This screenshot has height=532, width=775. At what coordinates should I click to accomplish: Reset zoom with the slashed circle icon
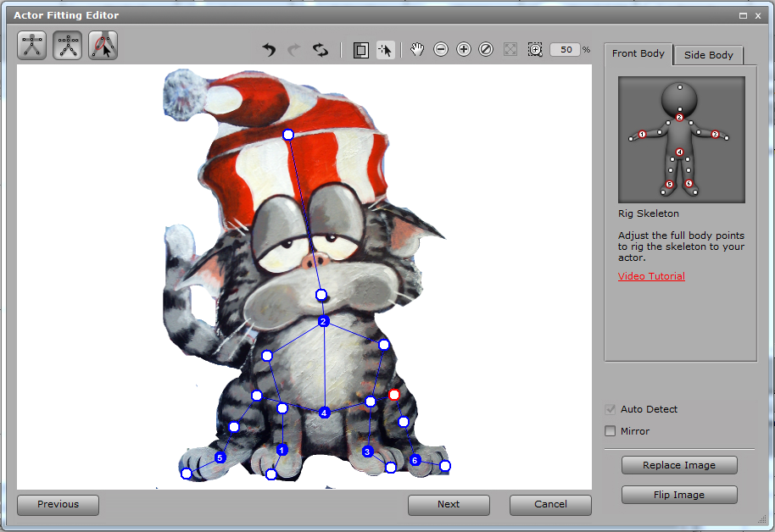click(x=486, y=49)
